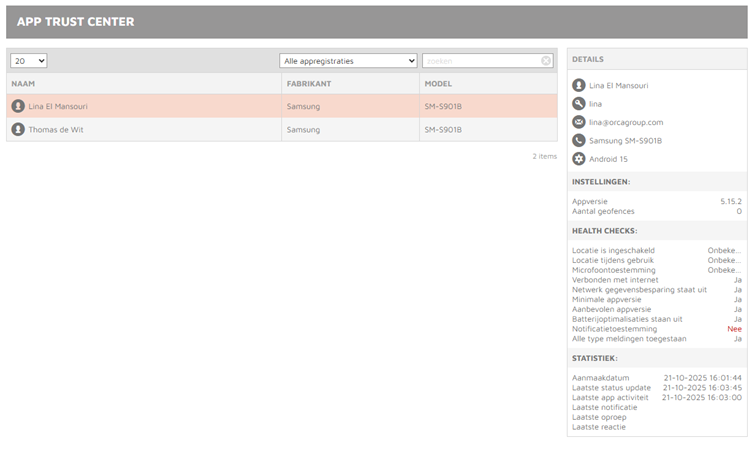The image size is (752, 454).
Task: Click the gear icon next to Android 15
Action: coord(579,159)
